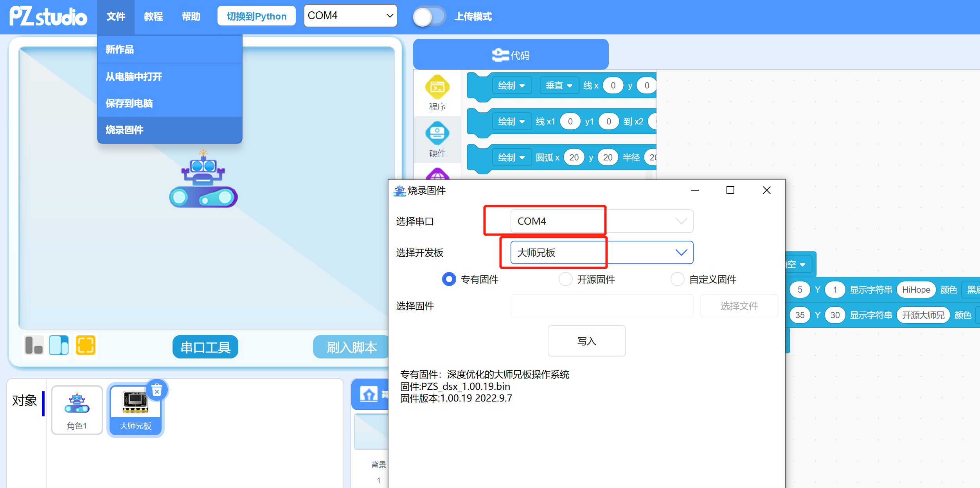
Task: Click the backdrop thumbnail labeled 背景
Action: tap(371, 433)
